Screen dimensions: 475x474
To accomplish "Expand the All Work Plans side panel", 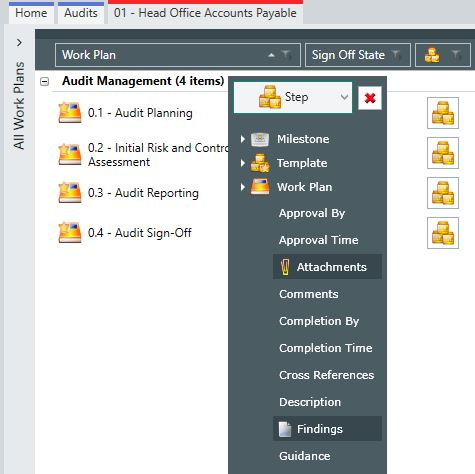I will click(19, 43).
